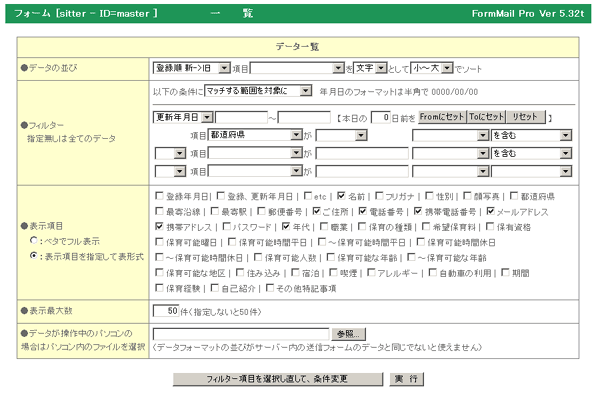
Task: Choose 表示項目を指定して表形式 radio button
Action: tap(34, 256)
